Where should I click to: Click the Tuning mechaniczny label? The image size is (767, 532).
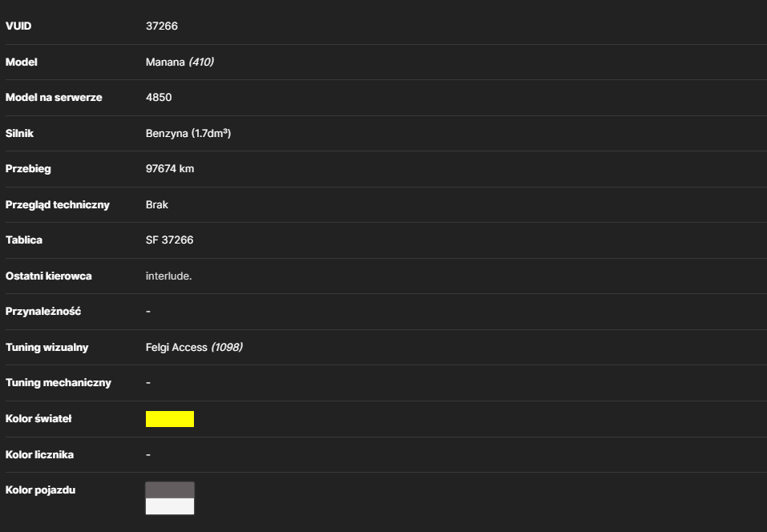click(x=59, y=383)
